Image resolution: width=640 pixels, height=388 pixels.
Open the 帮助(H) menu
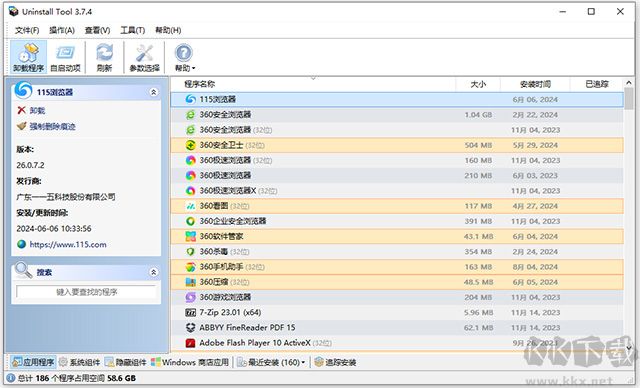(x=168, y=30)
